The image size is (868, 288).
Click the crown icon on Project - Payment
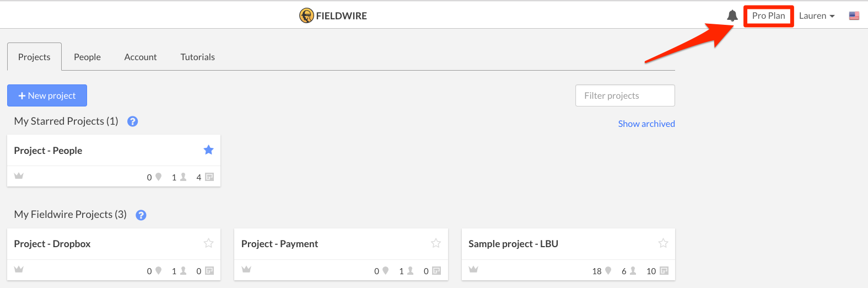coord(246,269)
